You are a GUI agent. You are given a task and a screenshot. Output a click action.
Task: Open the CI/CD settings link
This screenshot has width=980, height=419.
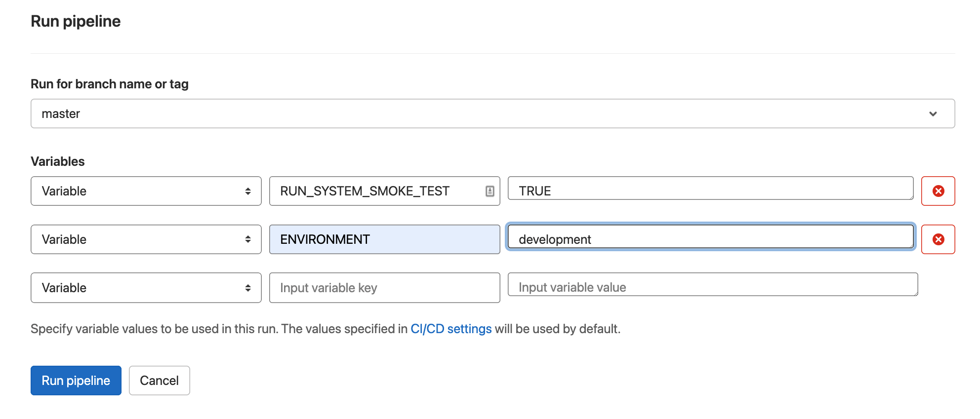tap(450, 329)
